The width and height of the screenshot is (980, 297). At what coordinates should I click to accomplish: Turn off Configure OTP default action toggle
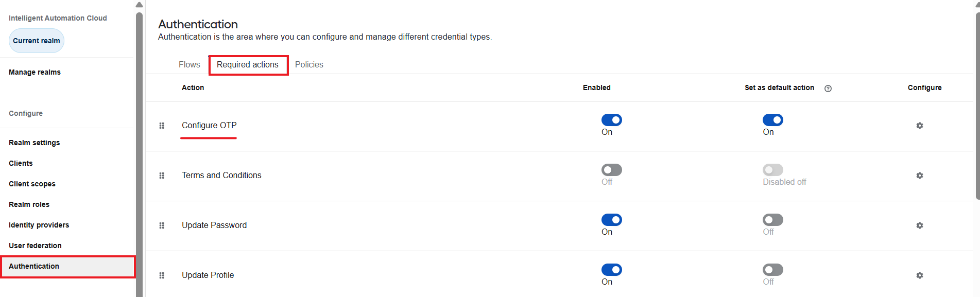(x=773, y=120)
